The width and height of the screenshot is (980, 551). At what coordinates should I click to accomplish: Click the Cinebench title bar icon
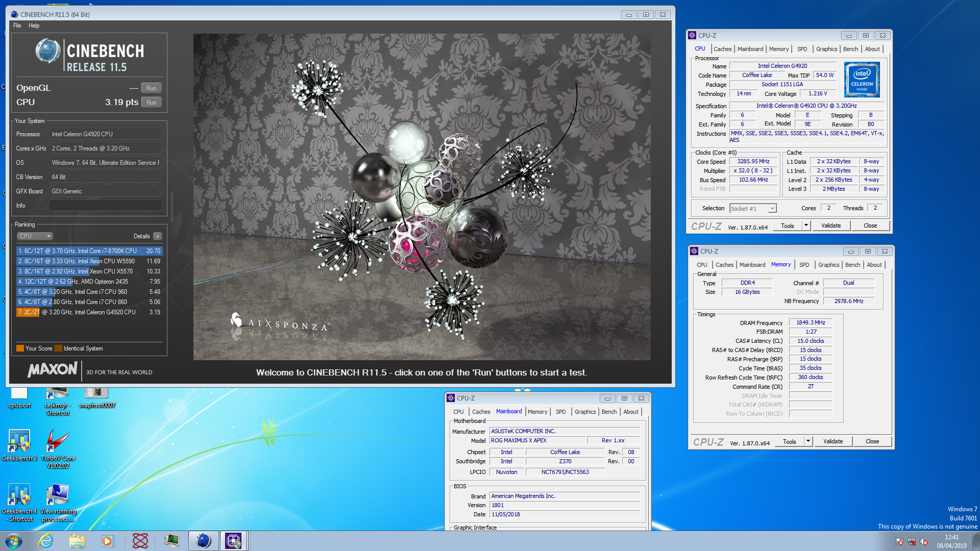coord(14,14)
